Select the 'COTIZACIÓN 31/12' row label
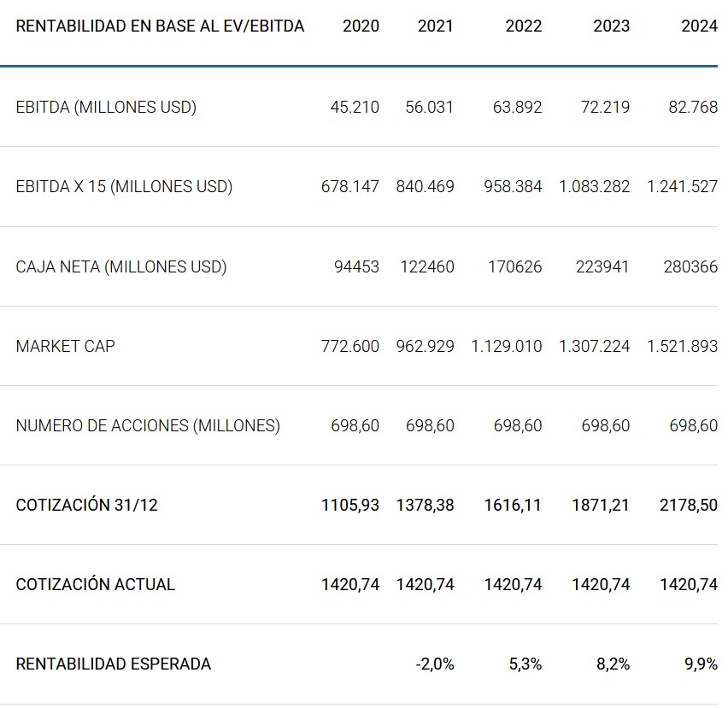Image resolution: width=728 pixels, height=708 pixels. tap(86, 505)
